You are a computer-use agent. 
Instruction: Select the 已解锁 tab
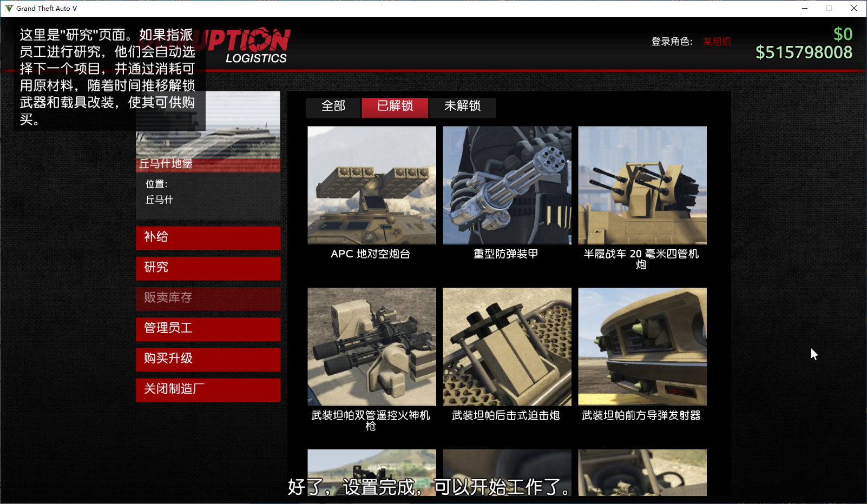click(x=395, y=107)
